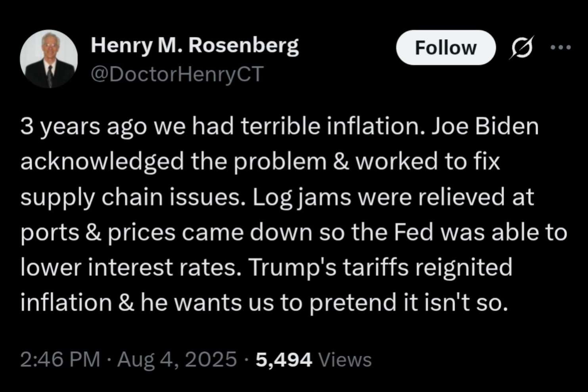Click the 5,494 view count number
Screen dimensions: 588x392
[284, 360]
